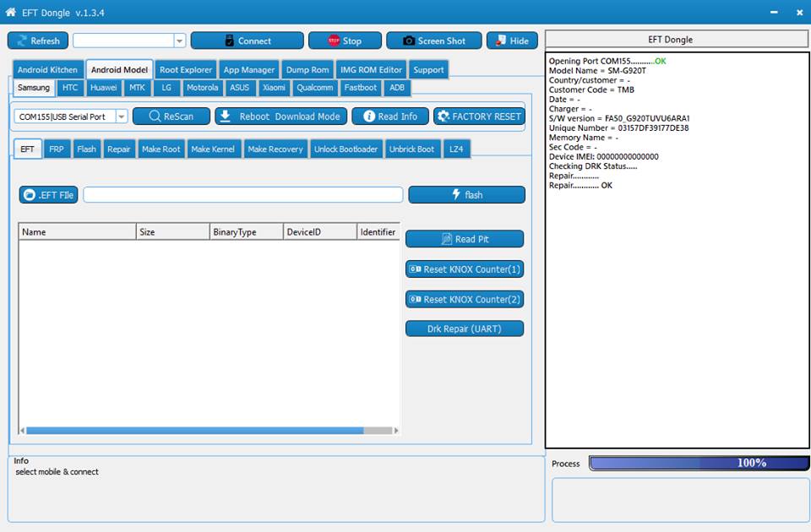This screenshot has height=532, width=811.
Task: Click the DeviceID column header
Action: (x=320, y=232)
